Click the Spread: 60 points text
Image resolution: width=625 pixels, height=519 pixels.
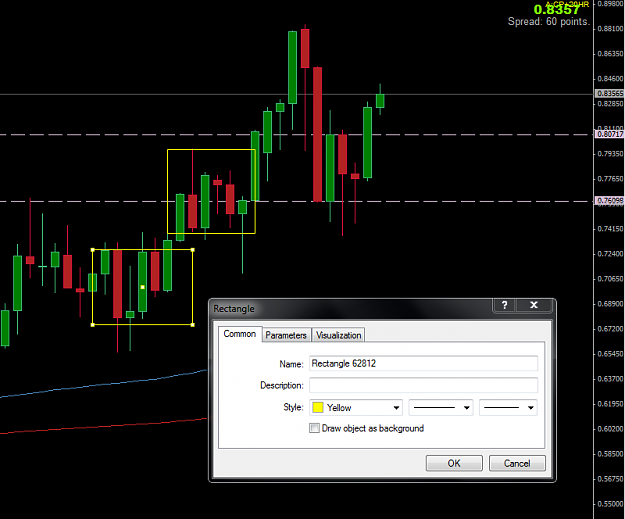point(548,22)
